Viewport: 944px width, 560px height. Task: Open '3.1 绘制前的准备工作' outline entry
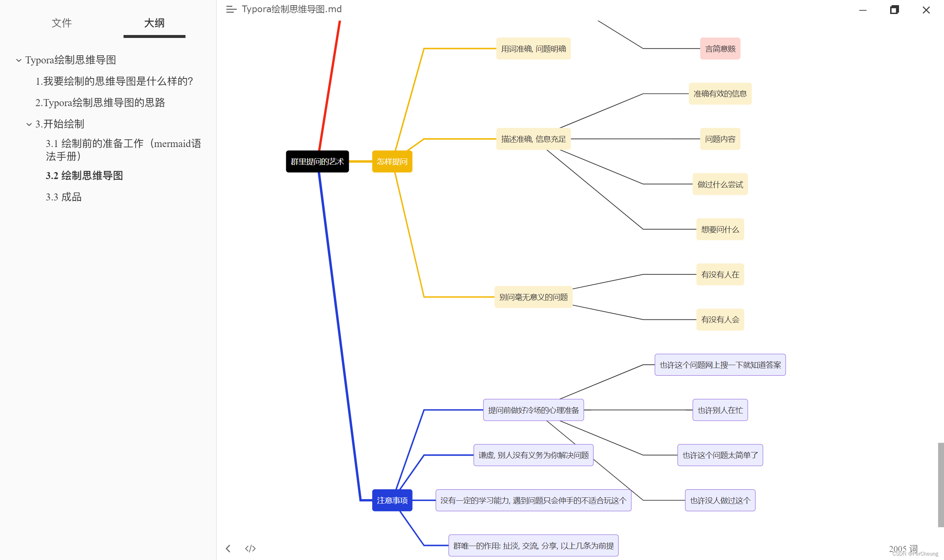pos(123,150)
